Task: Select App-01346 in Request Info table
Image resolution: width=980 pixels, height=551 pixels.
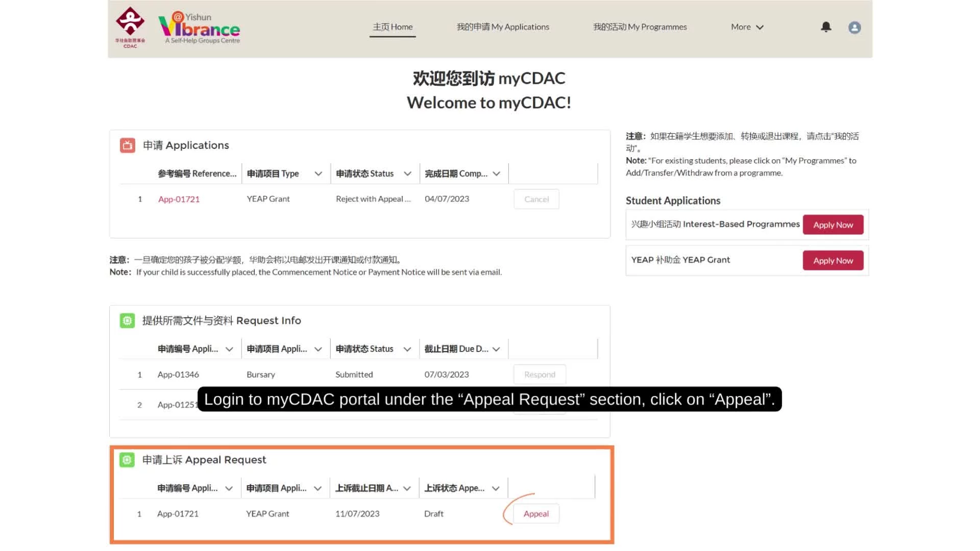Action: 178,374
